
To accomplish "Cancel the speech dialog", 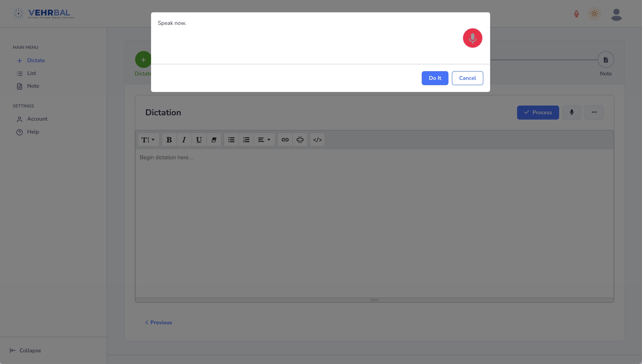I will 467,78.
